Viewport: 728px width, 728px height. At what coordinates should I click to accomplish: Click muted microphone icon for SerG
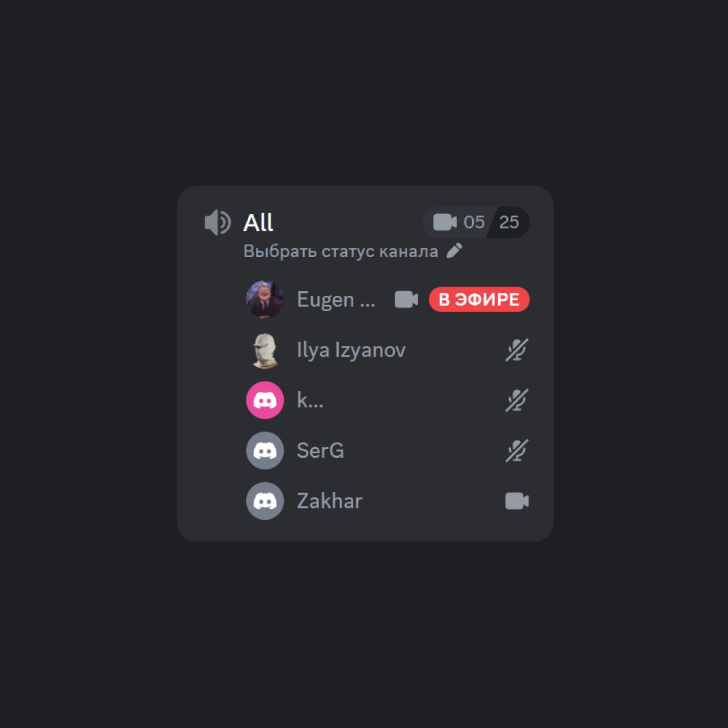(x=517, y=450)
